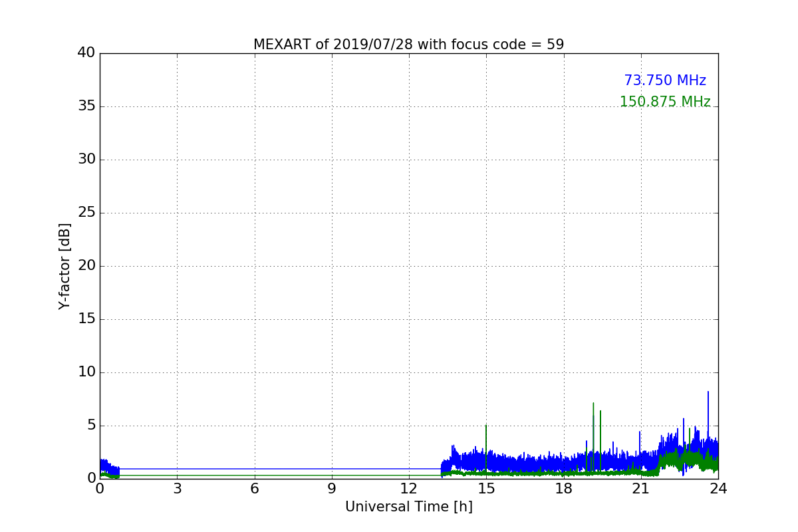Viewport: 798px width, 532px height.
Task: Click the Y-factor [dB] axis label
Action: click(65, 266)
